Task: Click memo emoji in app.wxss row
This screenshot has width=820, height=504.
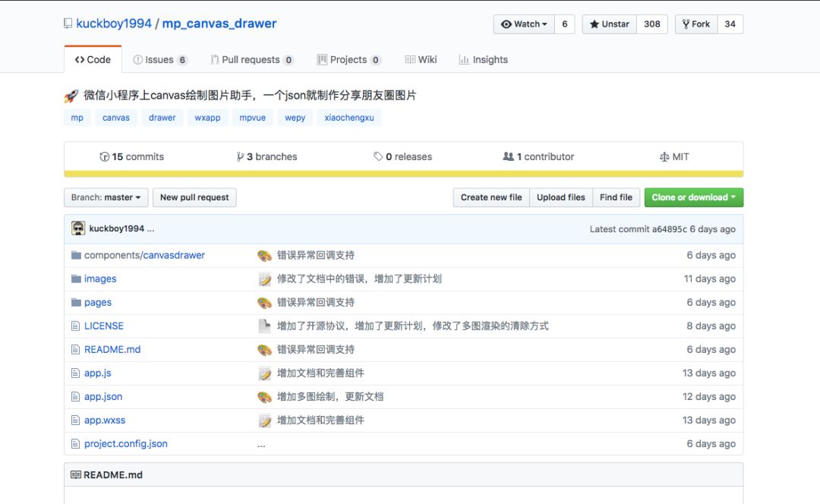Action: click(x=265, y=421)
